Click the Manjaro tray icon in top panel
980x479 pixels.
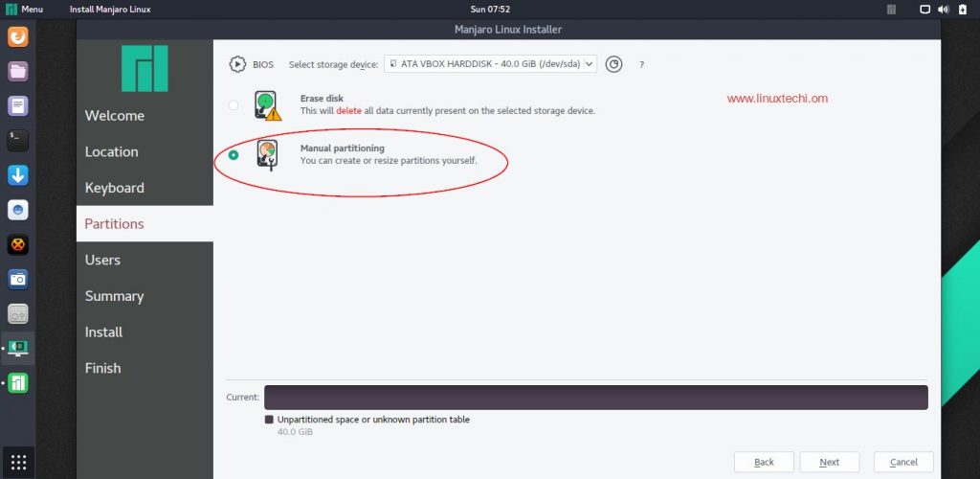(x=892, y=10)
